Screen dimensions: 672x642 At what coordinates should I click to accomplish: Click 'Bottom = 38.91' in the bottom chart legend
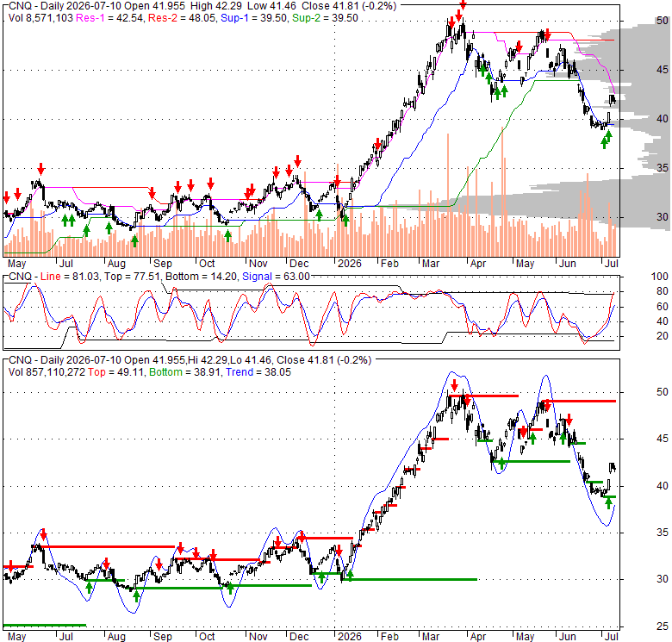[184, 372]
